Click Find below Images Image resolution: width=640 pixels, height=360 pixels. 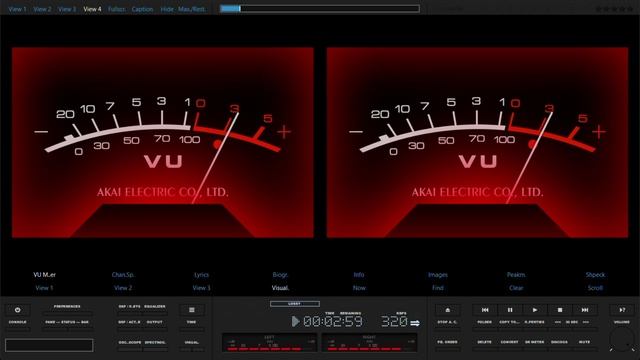point(438,288)
